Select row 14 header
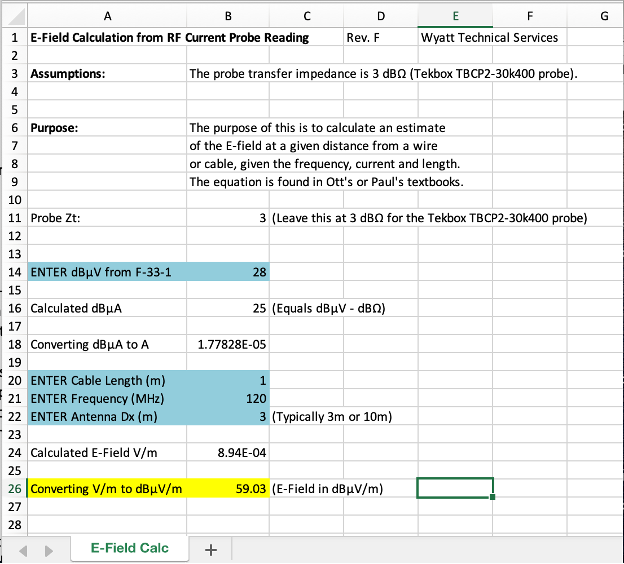The image size is (624, 564). (15, 272)
